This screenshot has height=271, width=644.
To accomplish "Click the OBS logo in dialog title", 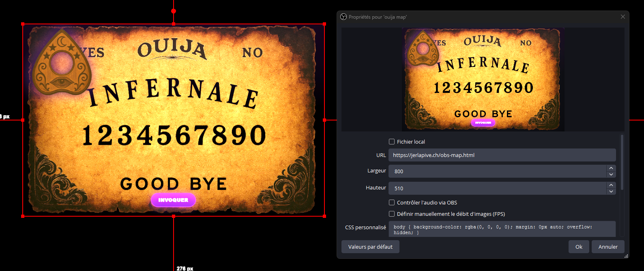I will click(x=343, y=17).
